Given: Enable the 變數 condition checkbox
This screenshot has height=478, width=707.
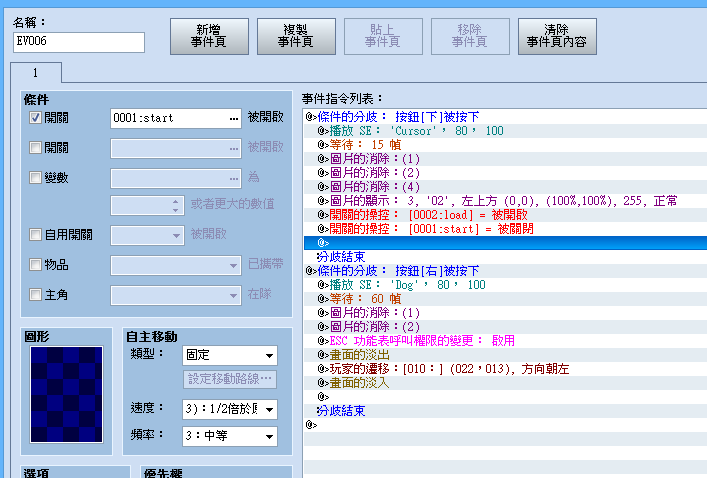Looking at the screenshot, I should point(35,177).
